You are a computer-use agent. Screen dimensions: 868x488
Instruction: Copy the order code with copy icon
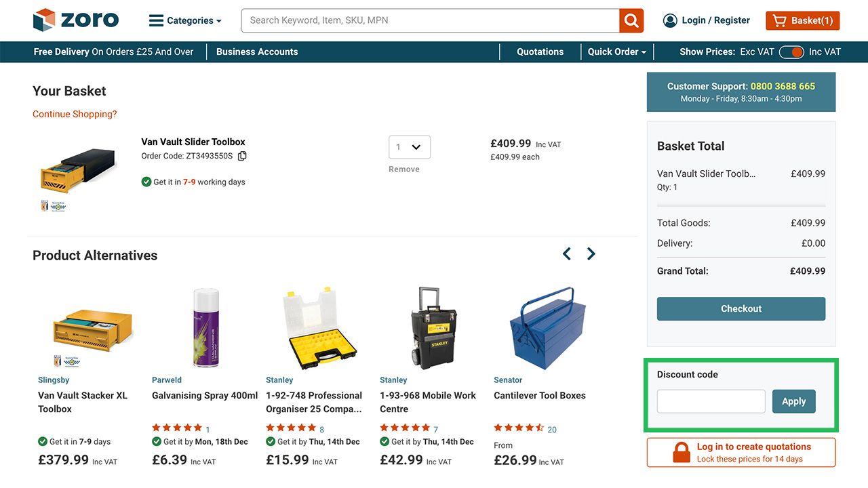[x=242, y=156]
